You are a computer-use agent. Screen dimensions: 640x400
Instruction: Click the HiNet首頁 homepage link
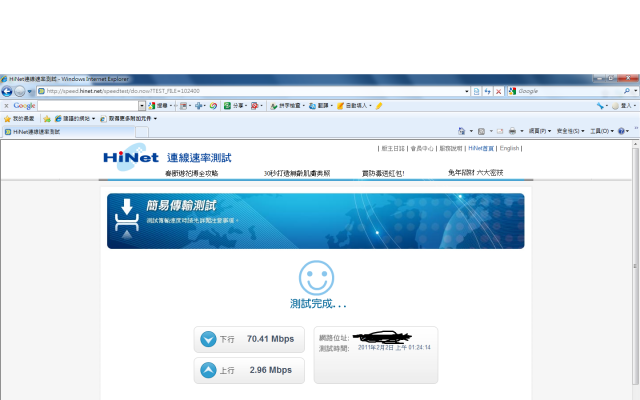pyautogui.click(x=481, y=149)
